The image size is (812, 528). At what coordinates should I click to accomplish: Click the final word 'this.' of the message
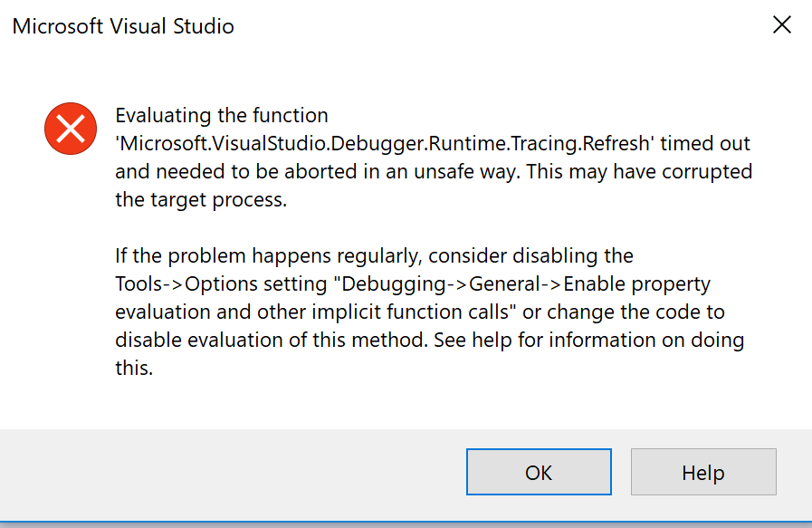click(x=134, y=369)
